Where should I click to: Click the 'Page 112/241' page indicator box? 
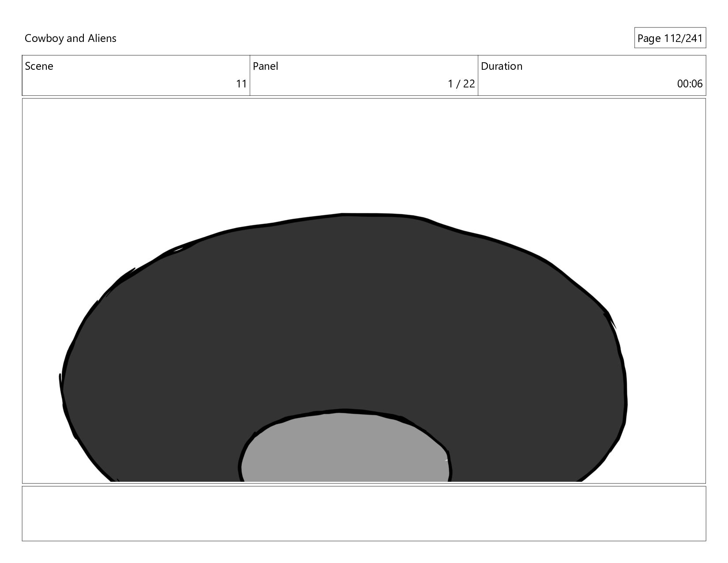pos(670,38)
